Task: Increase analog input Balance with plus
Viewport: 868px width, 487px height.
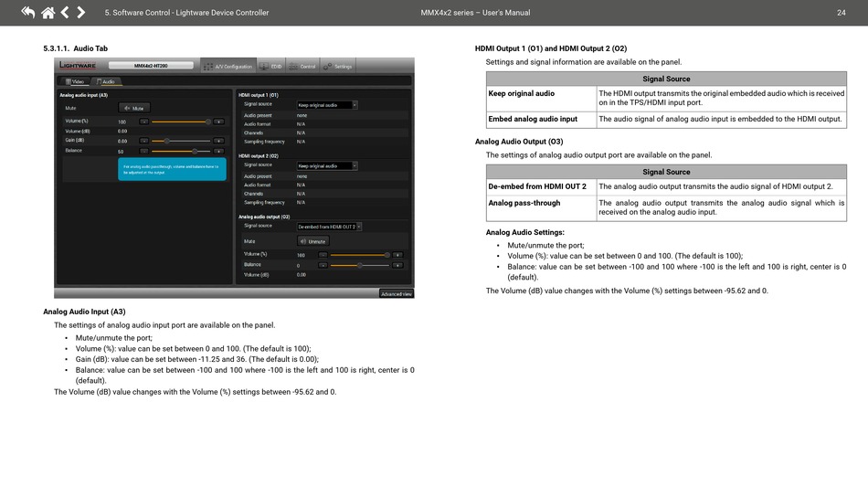Action: click(x=218, y=151)
